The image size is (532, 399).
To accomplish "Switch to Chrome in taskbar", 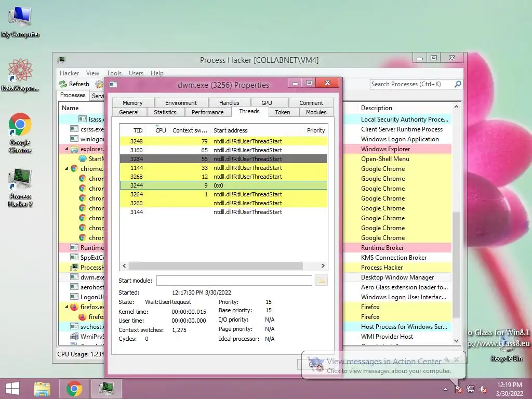I will pos(74,389).
